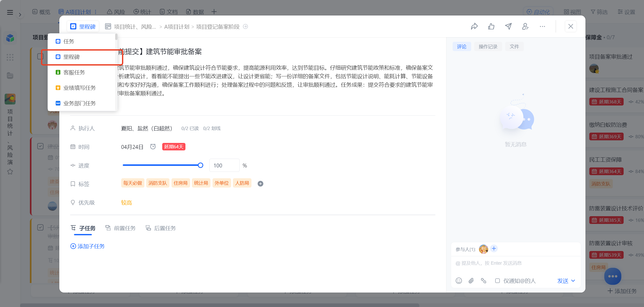Open the 里程碑 task type dropdown

coord(83,27)
